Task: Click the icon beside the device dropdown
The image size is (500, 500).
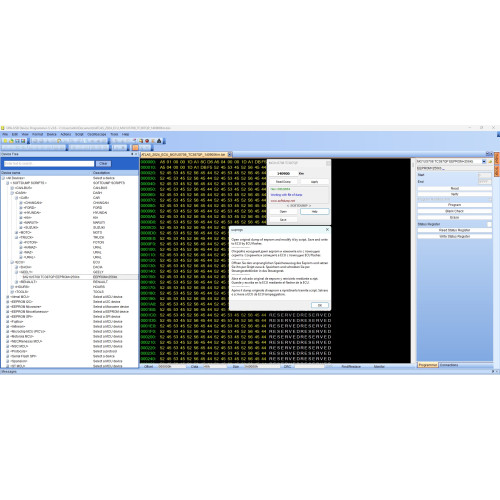Action: coord(490,162)
